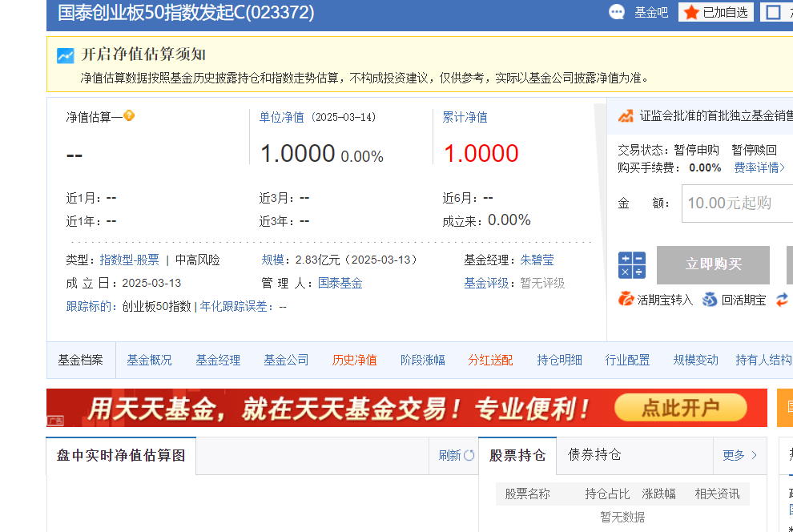Click the 规模 link
The width and height of the screenshot is (793, 532).
[272, 260]
